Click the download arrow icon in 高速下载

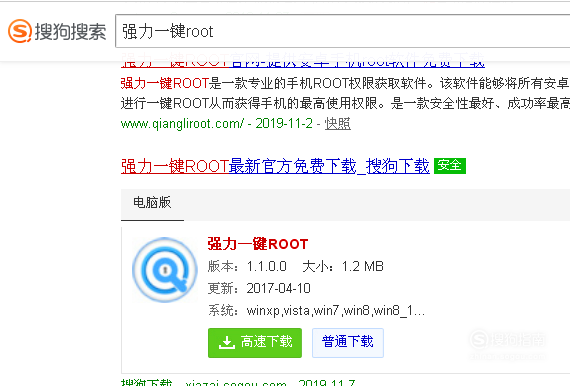pos(227,342)
